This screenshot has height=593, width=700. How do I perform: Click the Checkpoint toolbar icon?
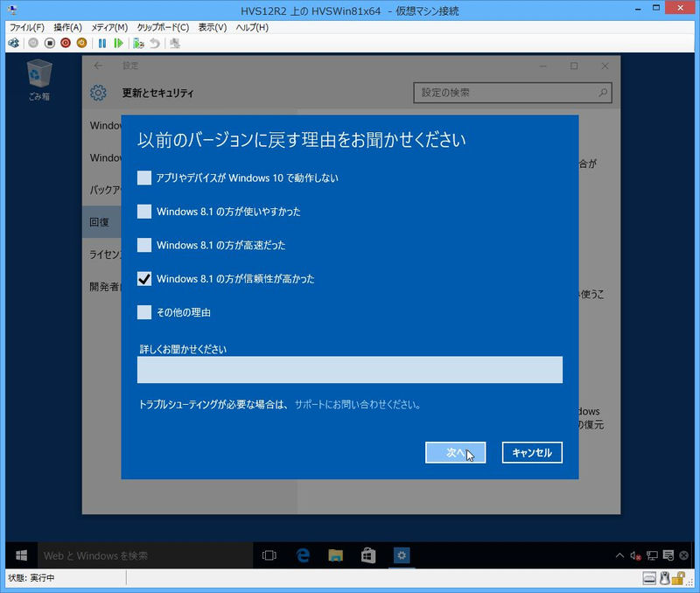(x=138, y=43)
